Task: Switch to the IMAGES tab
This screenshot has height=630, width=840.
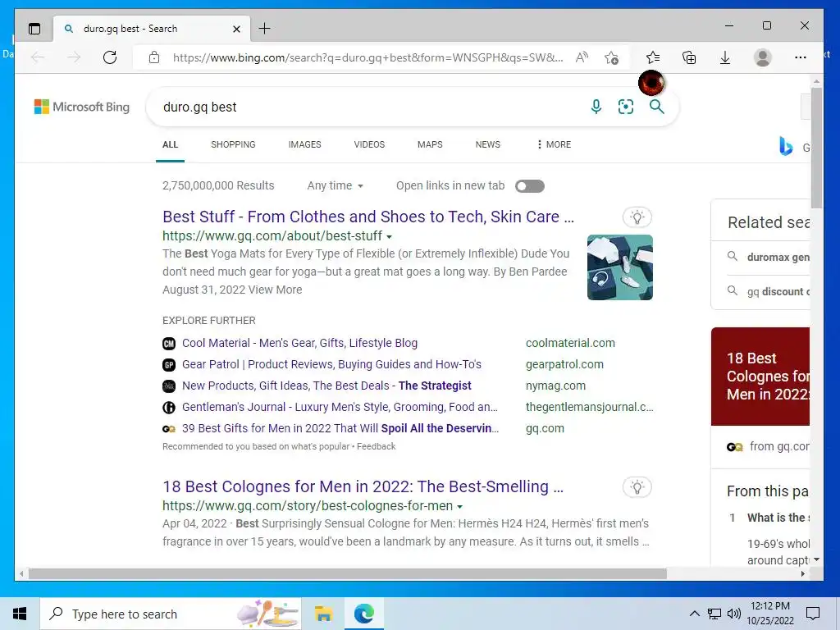Action: pos(305,144)
